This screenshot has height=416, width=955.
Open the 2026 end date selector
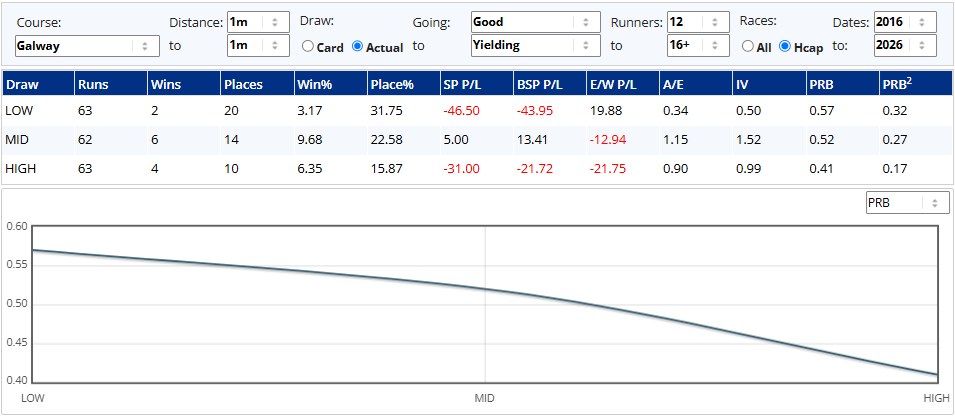point(905,46)
